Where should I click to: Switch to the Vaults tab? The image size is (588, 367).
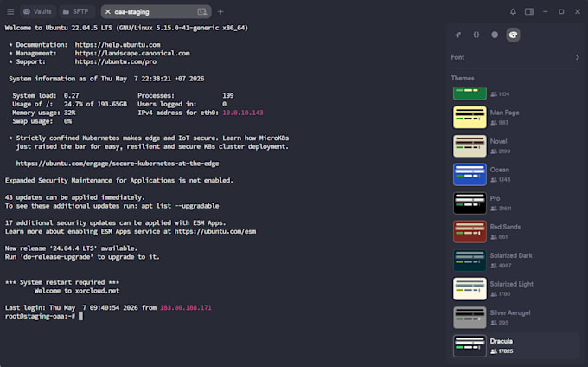click(x=37, y=11)
